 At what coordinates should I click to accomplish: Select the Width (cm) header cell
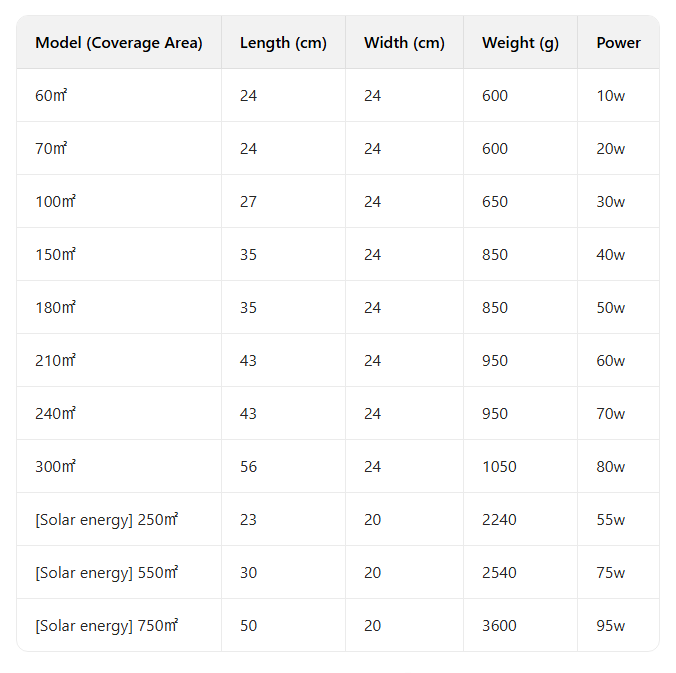[x=404, y=43]
